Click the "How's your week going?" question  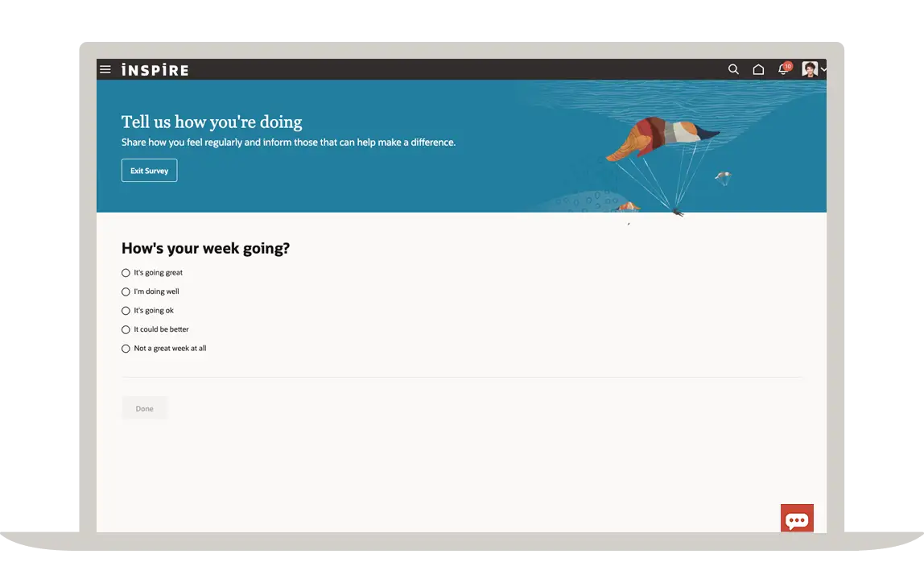pos(205,249)
